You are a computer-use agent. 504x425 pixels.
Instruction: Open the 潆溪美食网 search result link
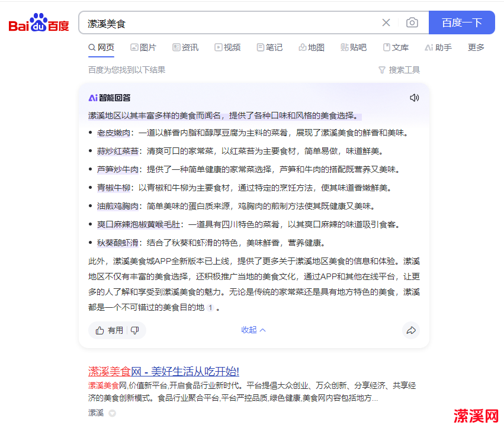[163, 371]
